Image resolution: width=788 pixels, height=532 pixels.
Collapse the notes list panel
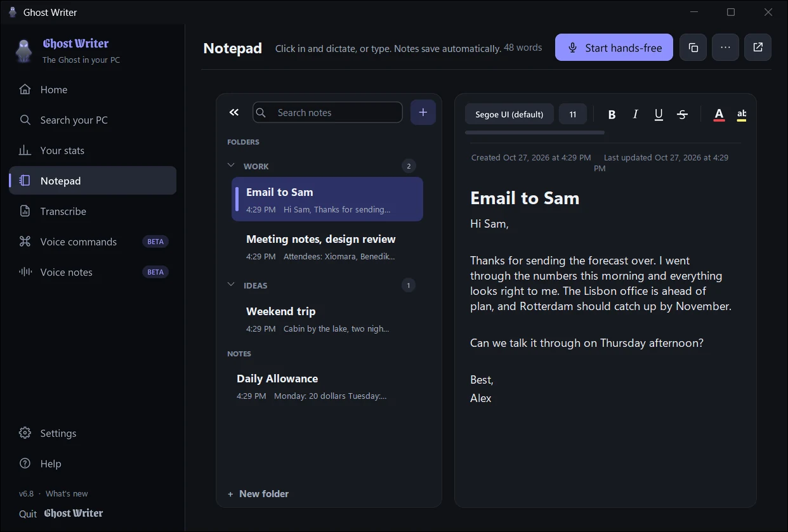pyautogui.click(x=234, y=112)
